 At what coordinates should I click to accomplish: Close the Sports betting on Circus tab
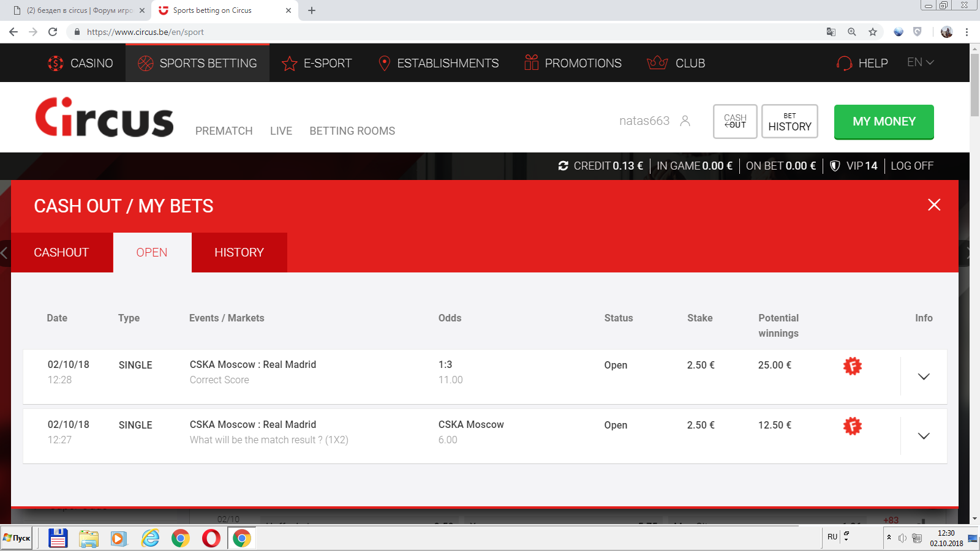pos(288,10)
